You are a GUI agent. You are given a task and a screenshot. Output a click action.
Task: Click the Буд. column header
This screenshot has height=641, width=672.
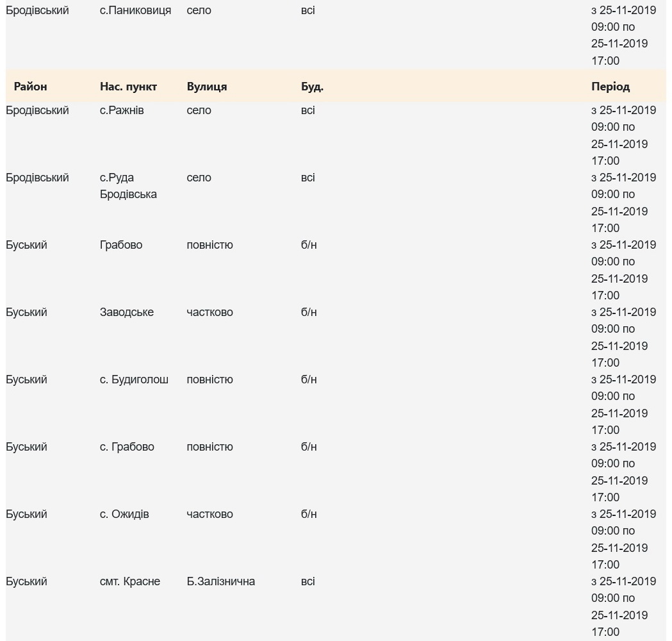point(312,87)
